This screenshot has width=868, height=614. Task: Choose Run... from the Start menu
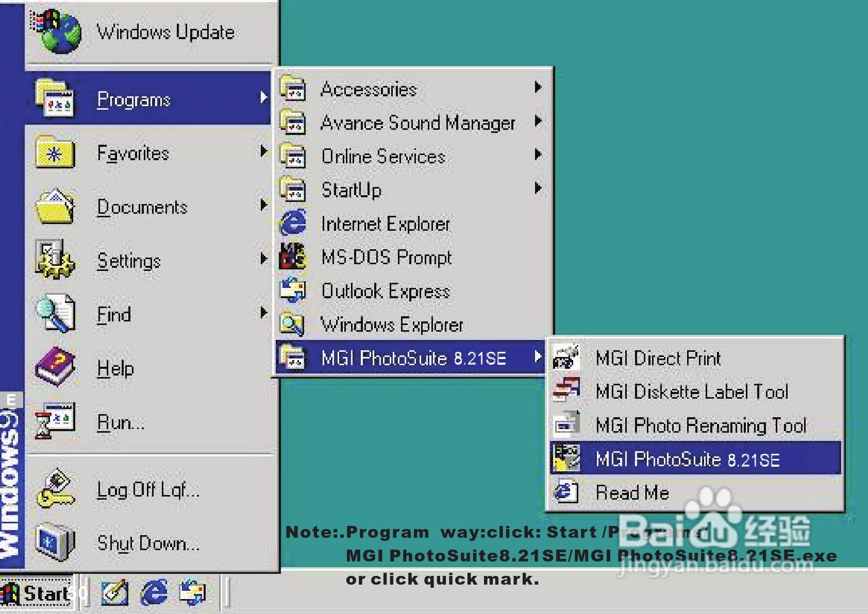(148, 421)
